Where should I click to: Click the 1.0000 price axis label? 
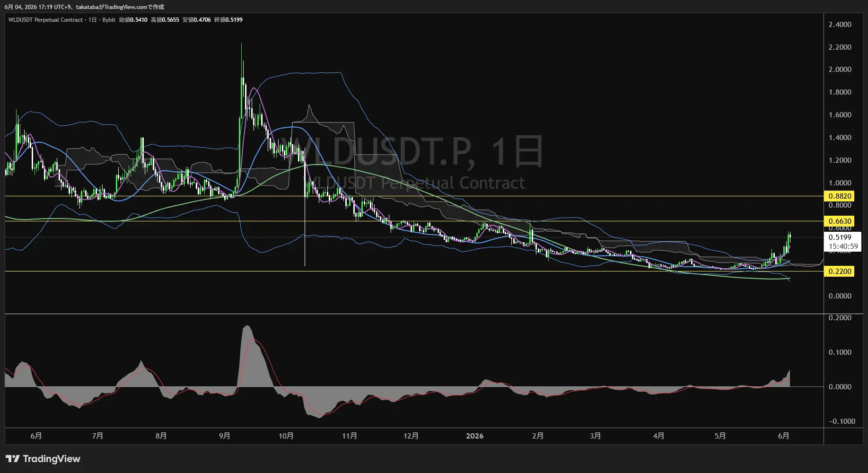(x=840, y=183)
